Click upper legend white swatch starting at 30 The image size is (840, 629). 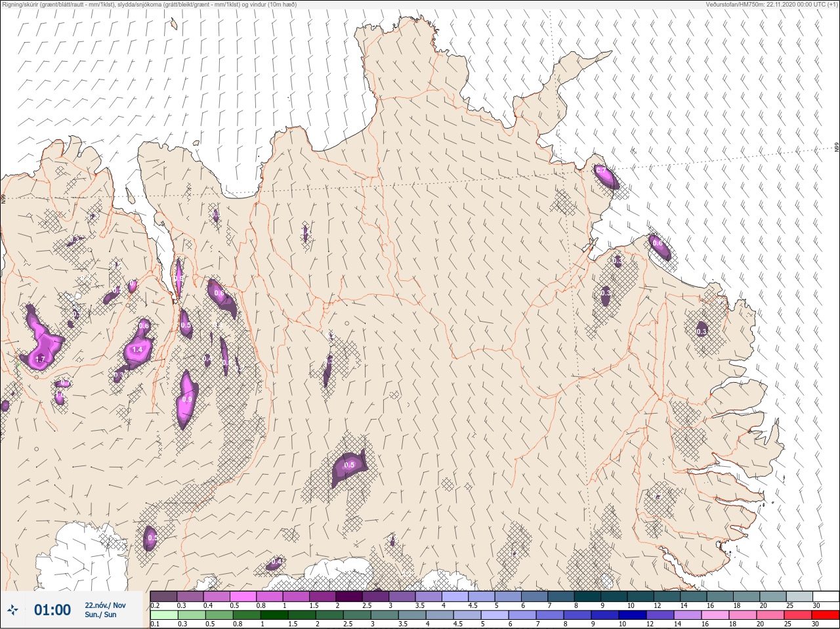[x=826, y=596]
